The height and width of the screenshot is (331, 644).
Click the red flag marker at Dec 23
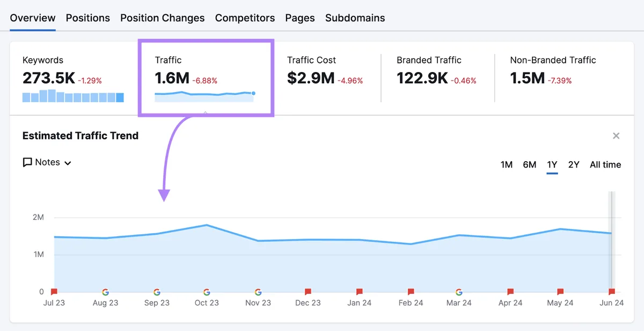pyautogui.click(x=308, y=292)
